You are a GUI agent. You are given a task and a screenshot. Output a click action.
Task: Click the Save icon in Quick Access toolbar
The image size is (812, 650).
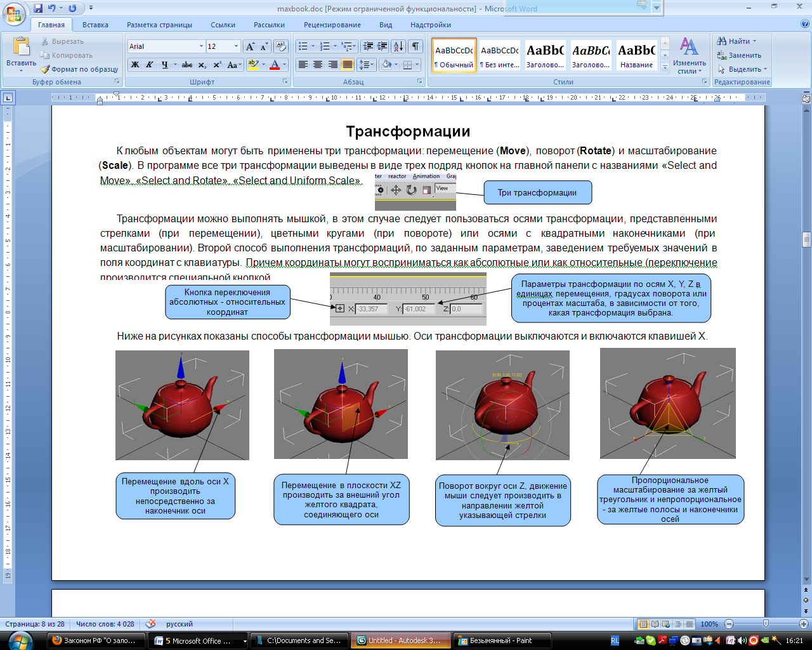pyautogui.click(x=38, y=8)
